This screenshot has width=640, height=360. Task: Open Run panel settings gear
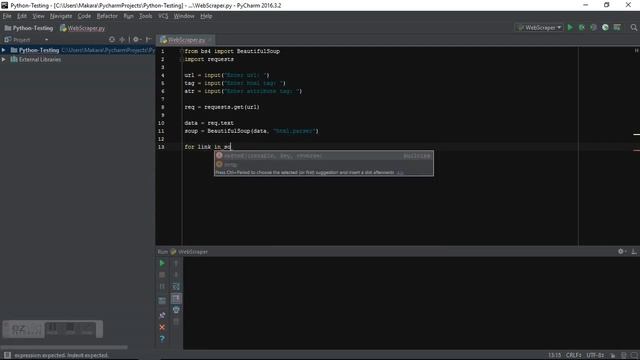622,251
